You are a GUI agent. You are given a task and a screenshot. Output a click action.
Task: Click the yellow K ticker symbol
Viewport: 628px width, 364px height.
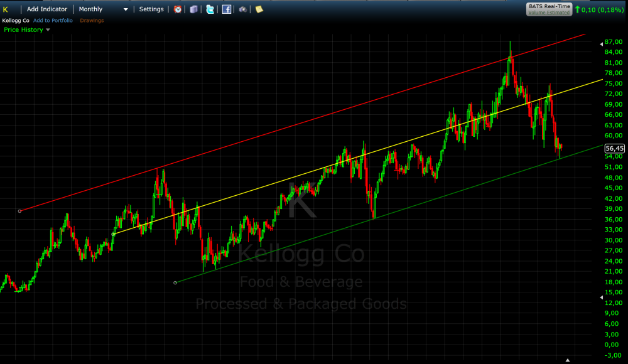point(6,9)
